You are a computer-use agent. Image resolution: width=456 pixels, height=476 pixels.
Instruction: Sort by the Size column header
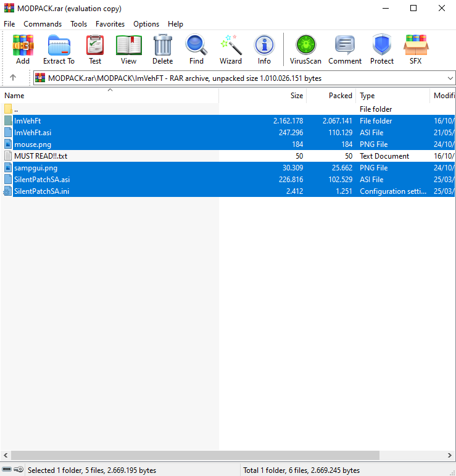263,96
